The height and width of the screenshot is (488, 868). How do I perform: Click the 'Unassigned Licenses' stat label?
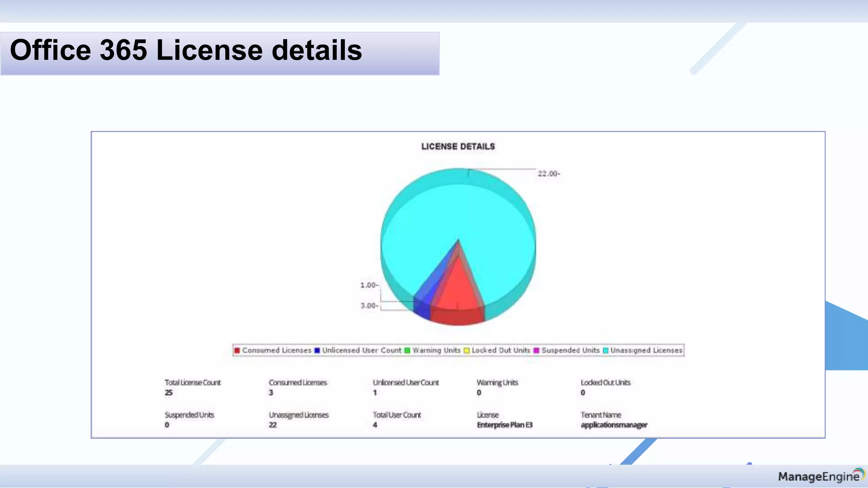click(x=299, y=415)
